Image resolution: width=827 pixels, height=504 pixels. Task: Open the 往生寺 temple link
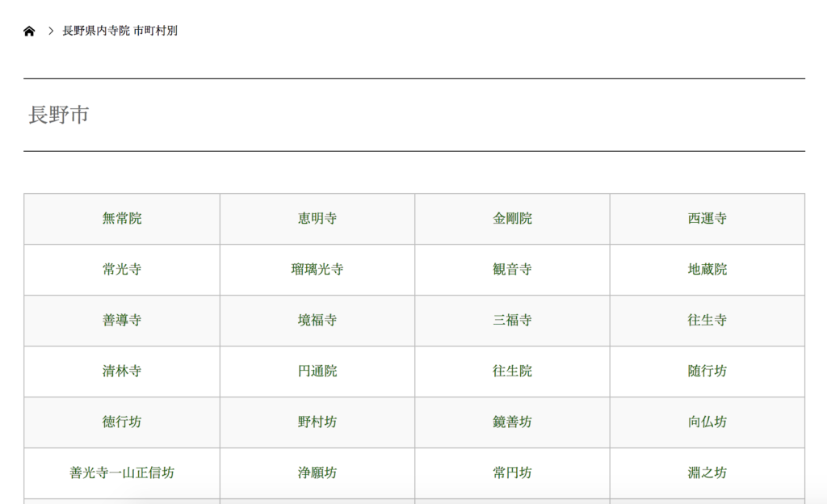click(707, 321)
